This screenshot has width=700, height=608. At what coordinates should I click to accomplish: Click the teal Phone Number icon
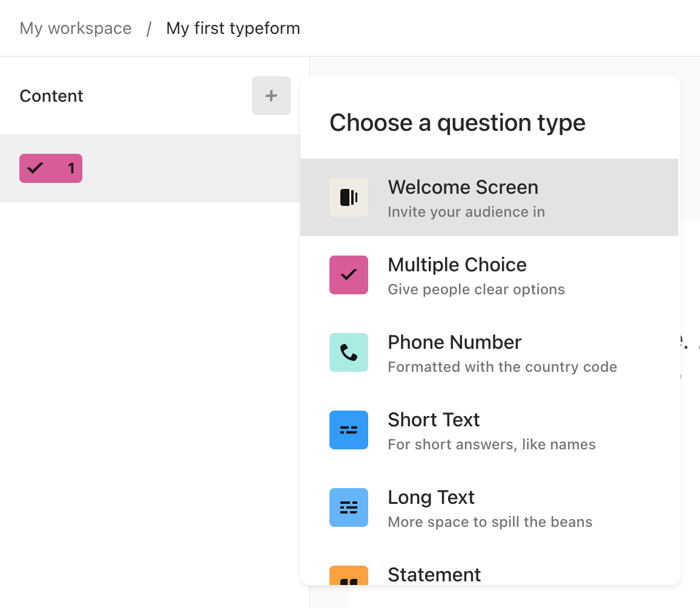click(x=349, y=352)
